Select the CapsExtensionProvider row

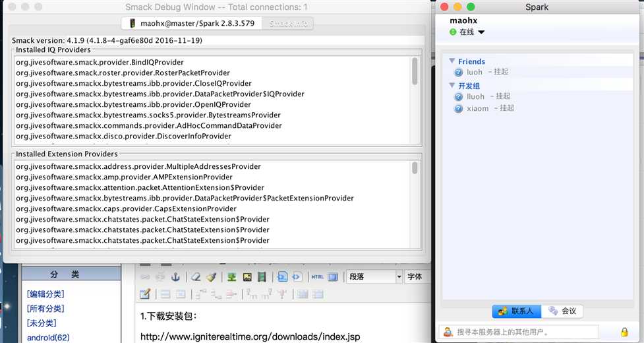pos(212,208)
